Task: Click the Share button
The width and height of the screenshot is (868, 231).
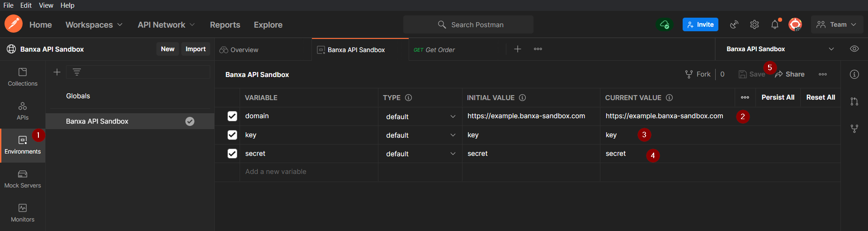Action: 790,74
